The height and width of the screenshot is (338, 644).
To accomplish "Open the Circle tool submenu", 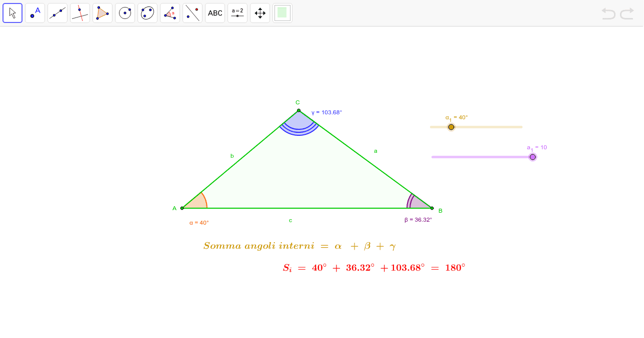I will pos(131,19).
